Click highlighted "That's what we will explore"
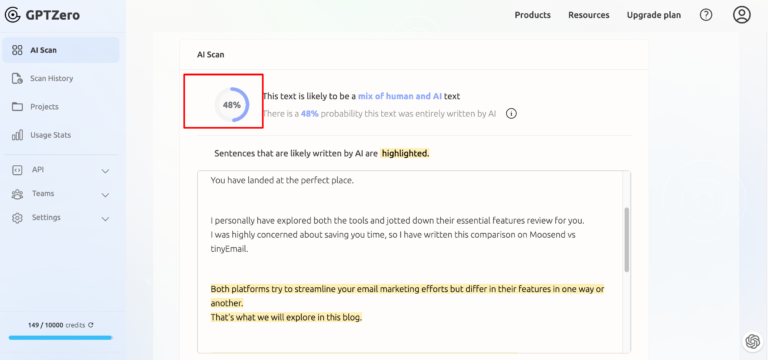 pyautogui.click(x=287, y=317)
